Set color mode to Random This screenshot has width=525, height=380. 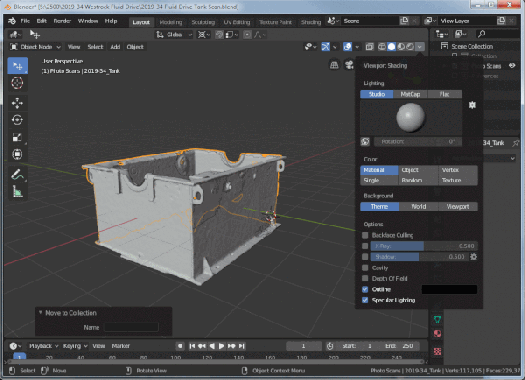point(418,180)
